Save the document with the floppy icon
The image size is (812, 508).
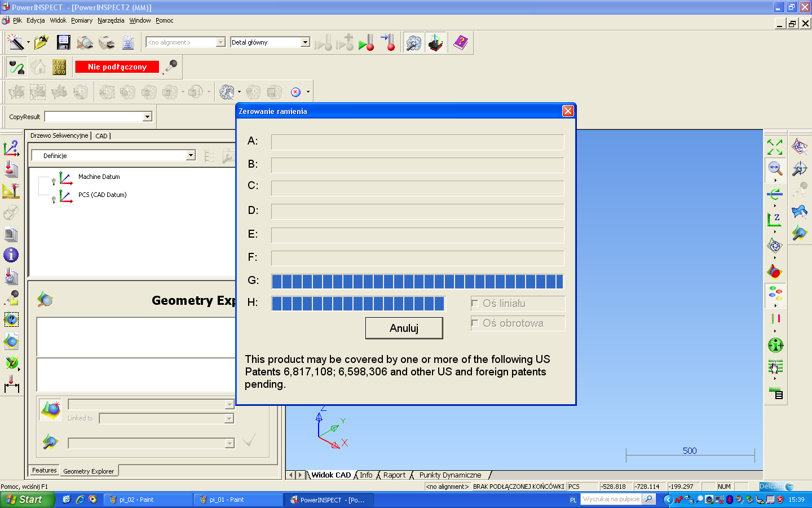pos(63,42)
